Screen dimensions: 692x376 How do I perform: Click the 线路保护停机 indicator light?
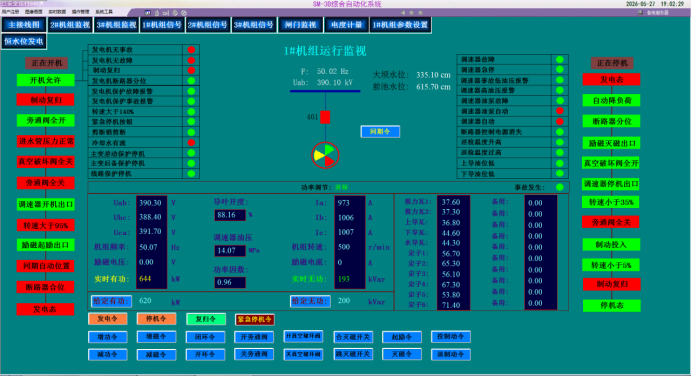coord(191,173)
